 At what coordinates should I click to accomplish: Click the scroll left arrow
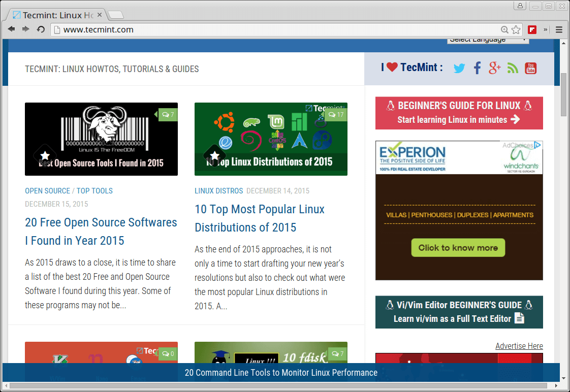pyautogui.click(x=6, y=385)
